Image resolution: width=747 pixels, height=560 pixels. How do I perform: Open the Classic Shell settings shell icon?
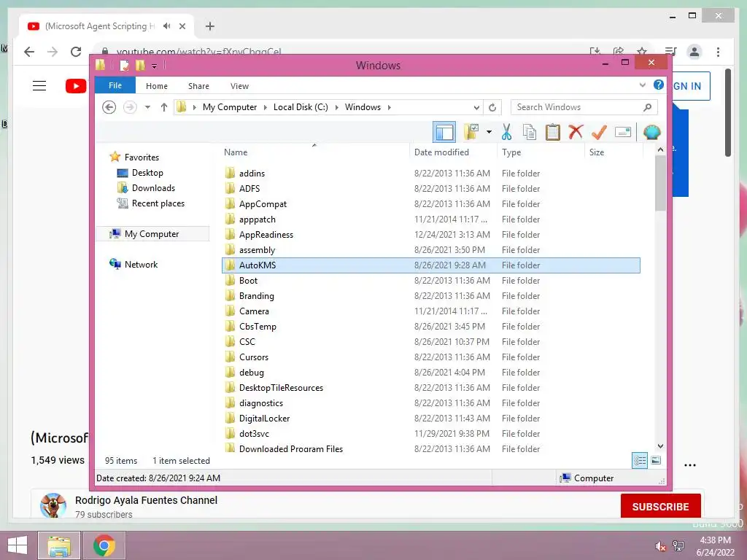point(651,132)
